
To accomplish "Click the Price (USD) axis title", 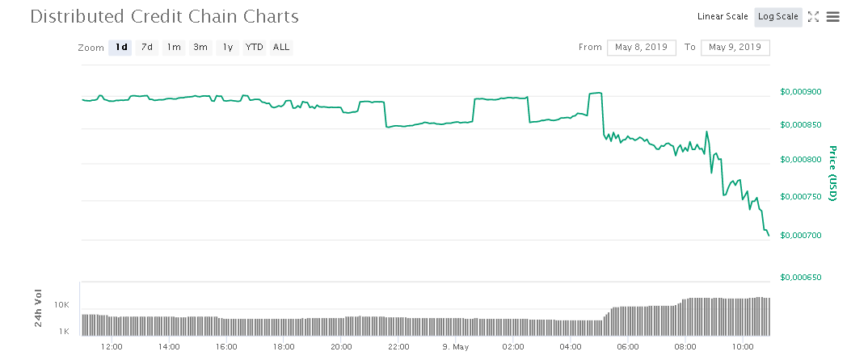I will click(x=832, y=174).
